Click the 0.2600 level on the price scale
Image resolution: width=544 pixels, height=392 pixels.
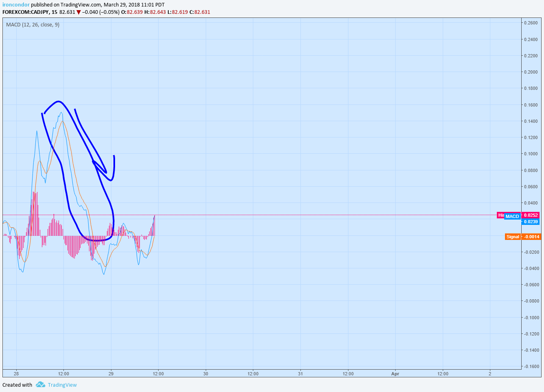[x=531, y=23]
